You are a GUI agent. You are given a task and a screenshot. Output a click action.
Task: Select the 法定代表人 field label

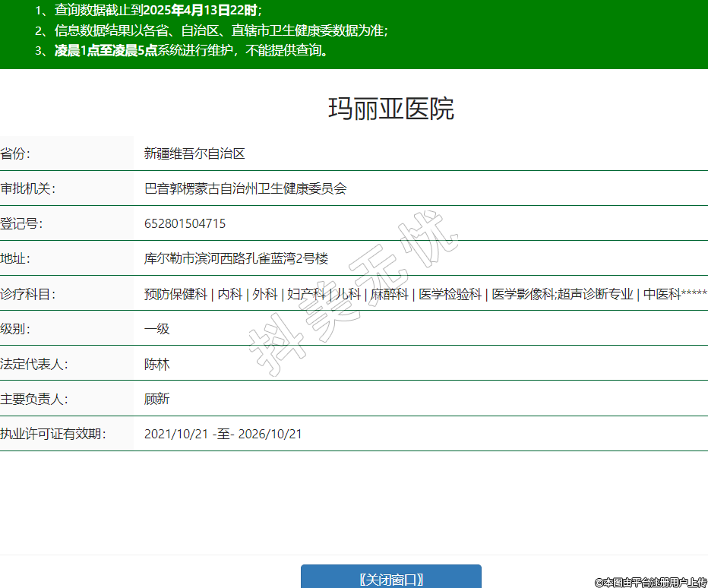(34, 364)
